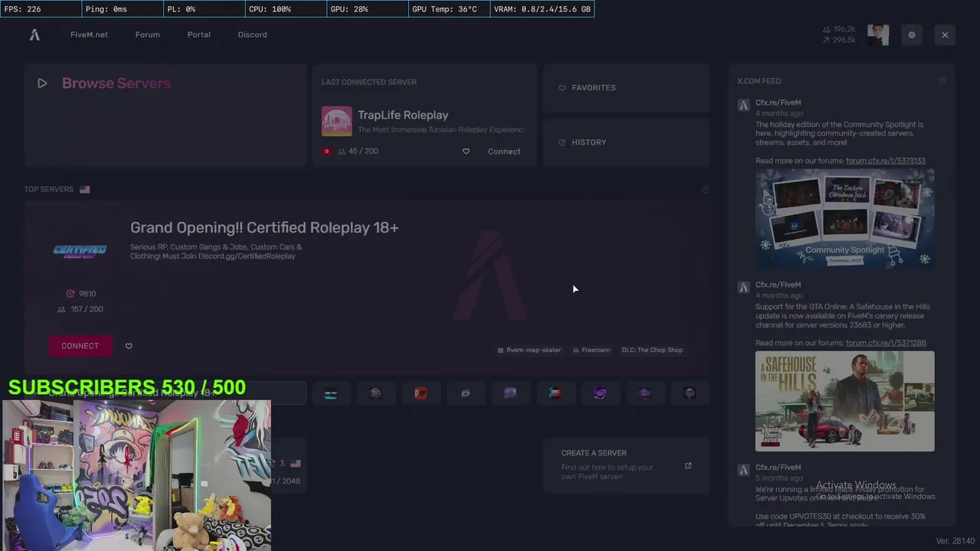Click the US flag beside Top Servers

click(84, 190)
